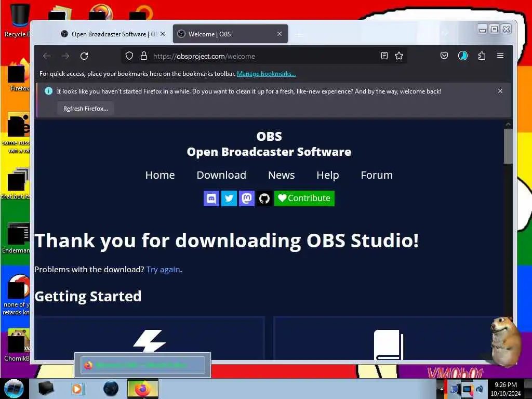Open Windows Media Player taskbar icon

point(77,389)
